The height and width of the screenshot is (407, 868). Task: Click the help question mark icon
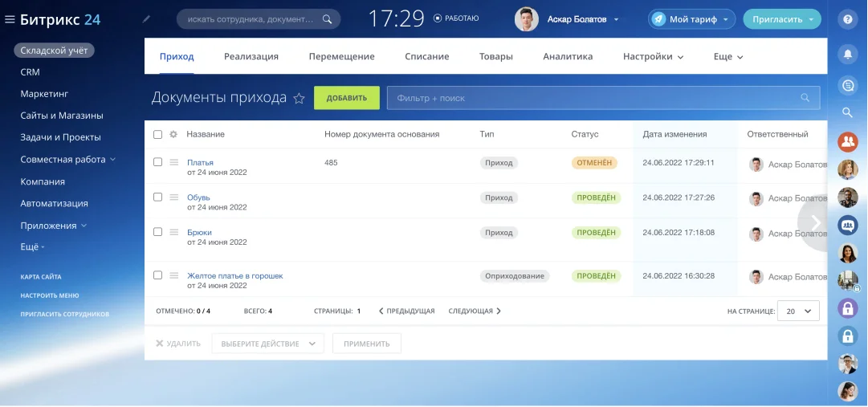click(x=847, y=19)
